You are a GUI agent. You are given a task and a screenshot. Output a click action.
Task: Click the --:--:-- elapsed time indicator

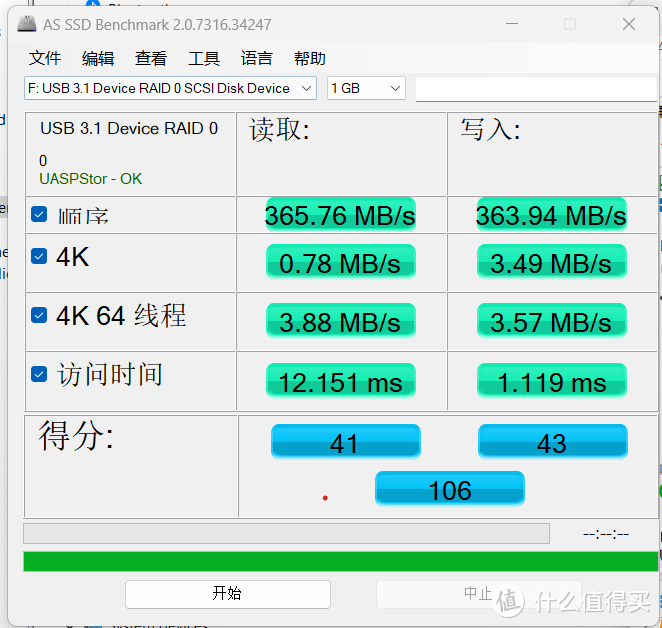606,534
